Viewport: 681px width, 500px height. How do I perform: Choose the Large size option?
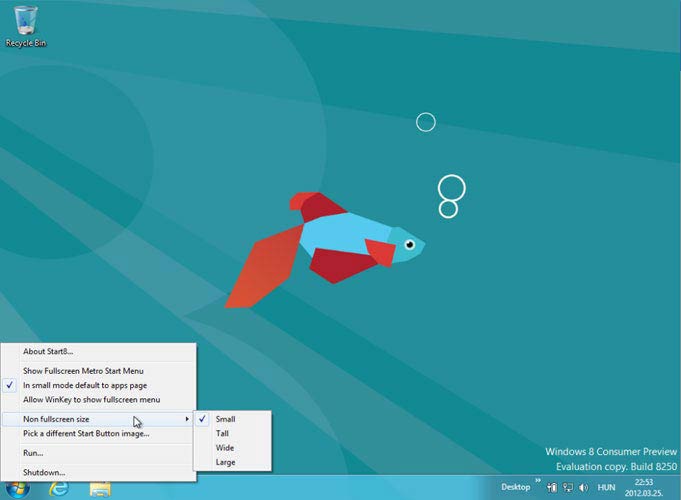(226, 462)
